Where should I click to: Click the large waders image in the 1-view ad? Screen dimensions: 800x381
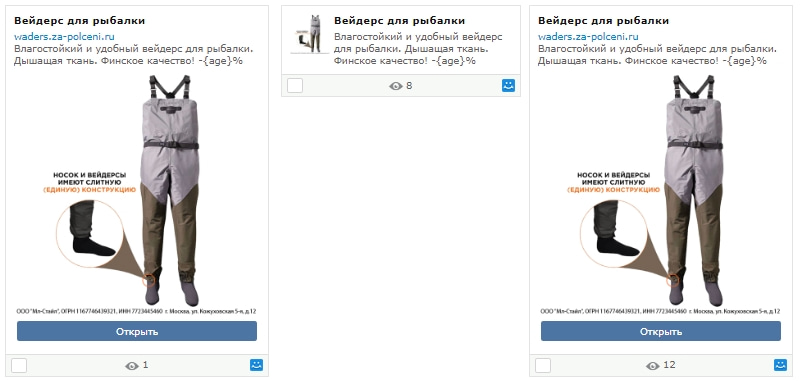(137, 195)
